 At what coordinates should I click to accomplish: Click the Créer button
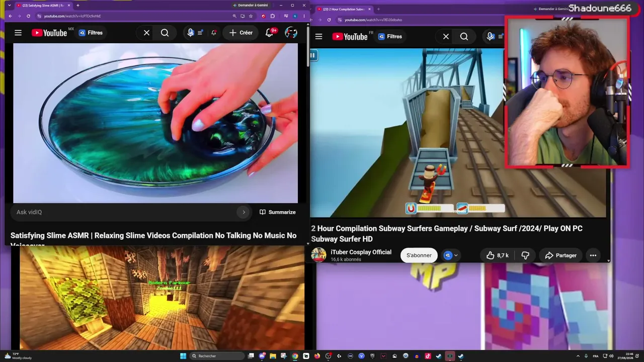[241, 33]
